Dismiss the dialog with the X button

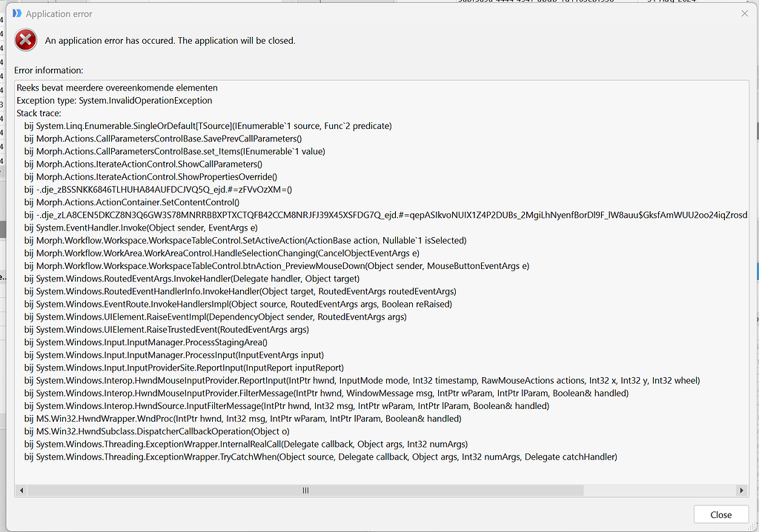pyautogui.click(x=743, y=13)
